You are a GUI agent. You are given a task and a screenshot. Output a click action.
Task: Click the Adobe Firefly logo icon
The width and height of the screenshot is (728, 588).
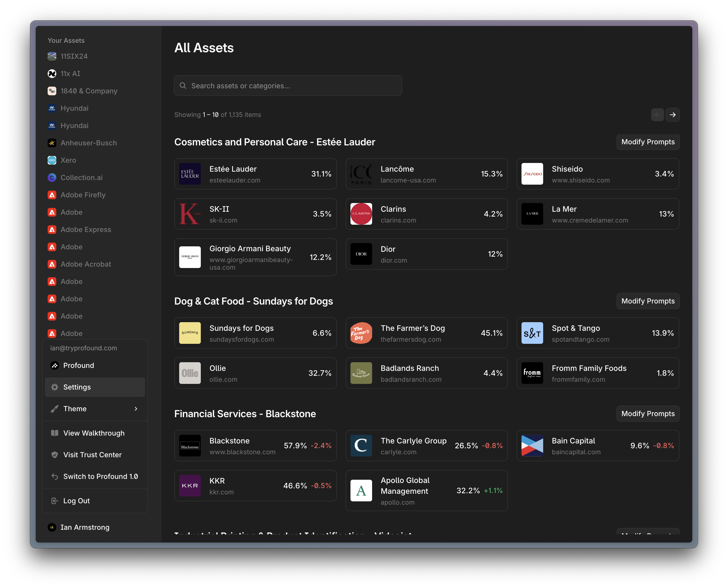click(x=52, y=195)
